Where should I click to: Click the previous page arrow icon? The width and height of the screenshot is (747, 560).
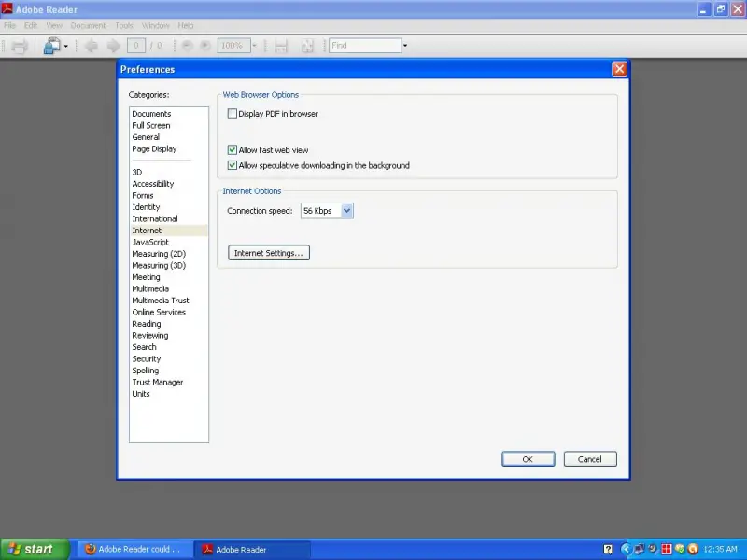[92, 46]
